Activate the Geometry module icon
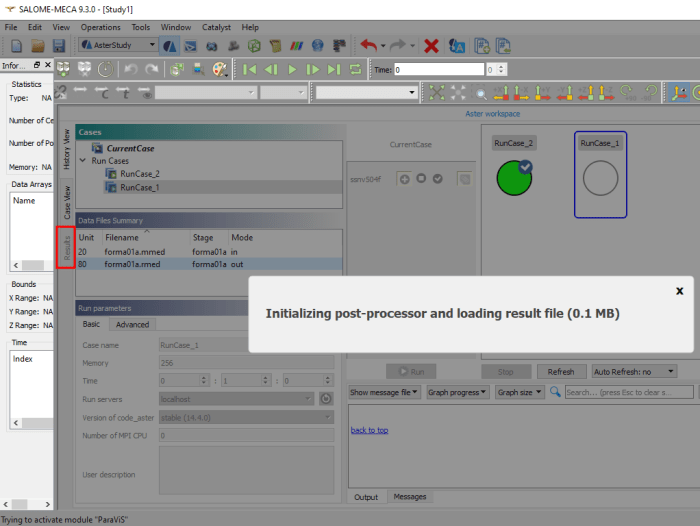The image size is (700, 526). (233, 46)
